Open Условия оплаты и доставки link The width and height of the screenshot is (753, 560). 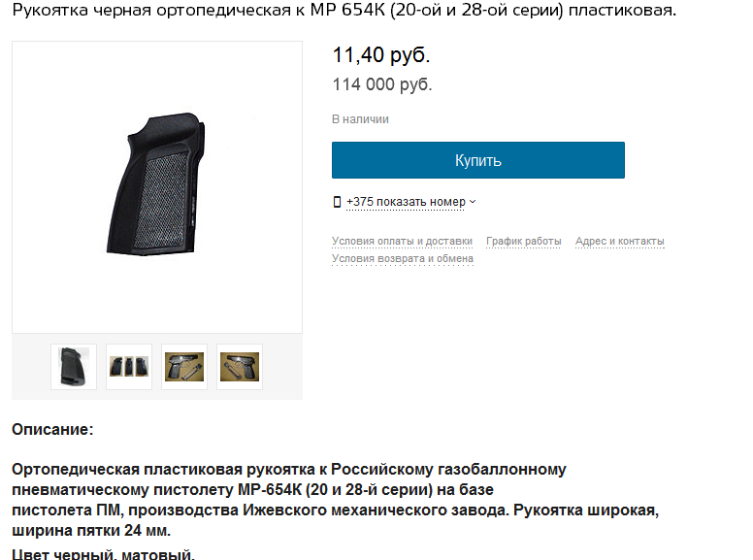402,241
